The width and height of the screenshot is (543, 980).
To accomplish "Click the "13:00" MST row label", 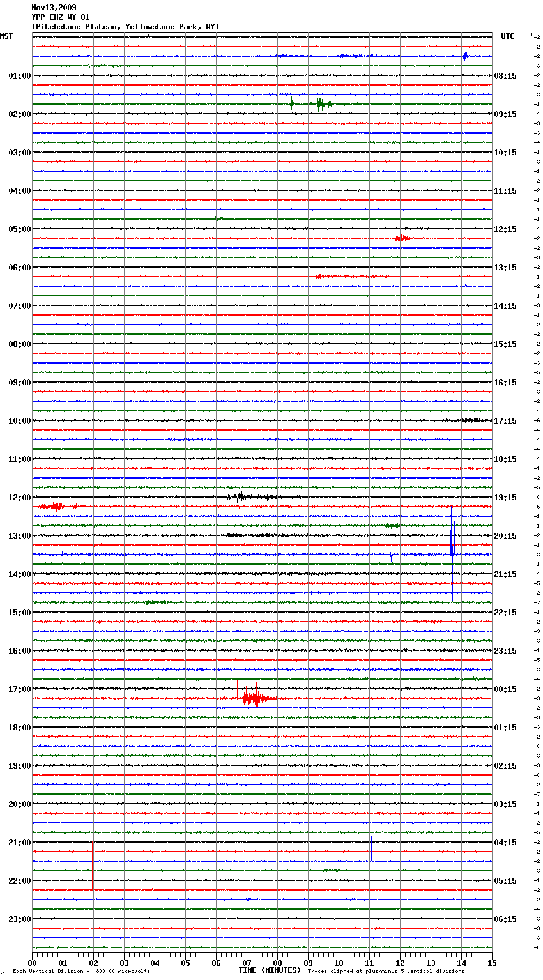I will click(x=20, y=536).
